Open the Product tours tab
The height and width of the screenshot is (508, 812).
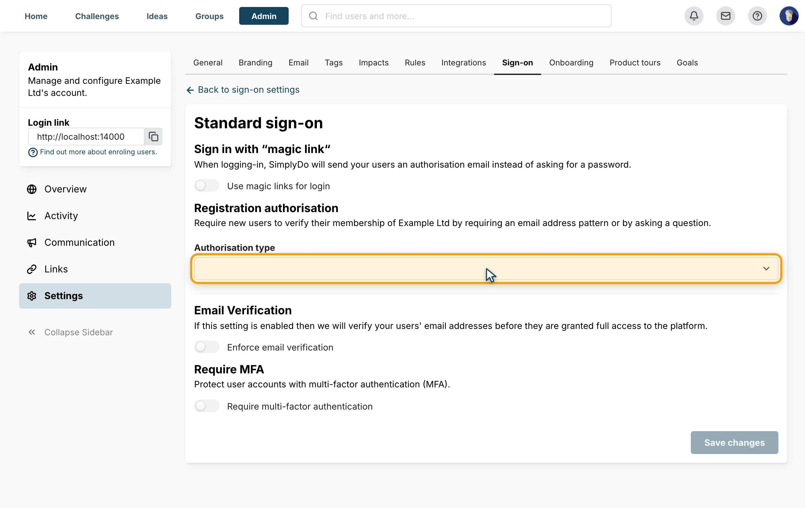coord(635,63)
